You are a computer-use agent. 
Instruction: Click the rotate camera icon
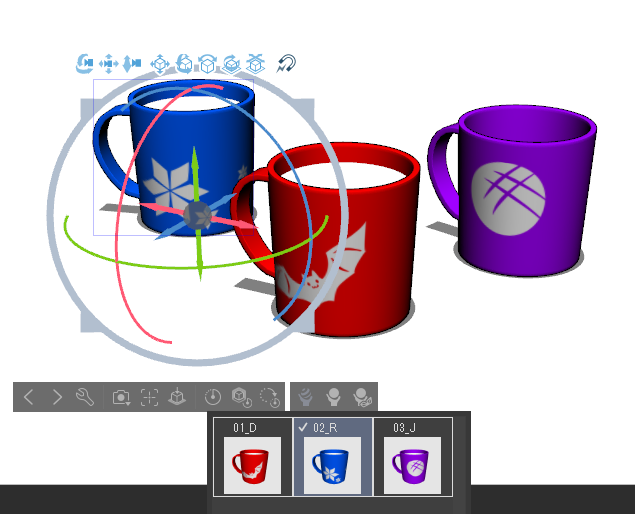tap(85, 64)
